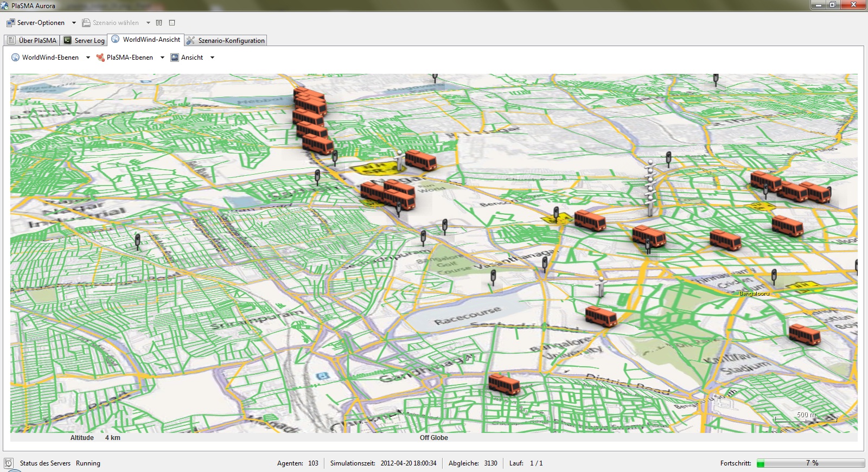Select the bus at the bottom near Gandhinagar

504,384
